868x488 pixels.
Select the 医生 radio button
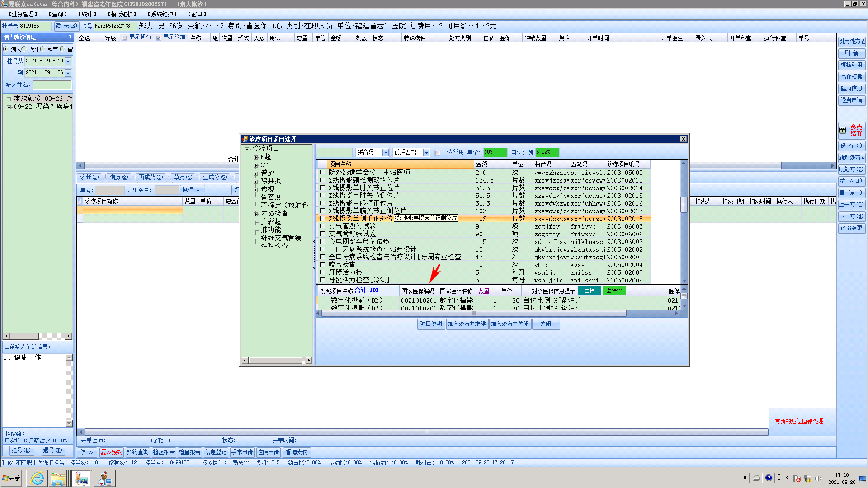coord(24,49)
